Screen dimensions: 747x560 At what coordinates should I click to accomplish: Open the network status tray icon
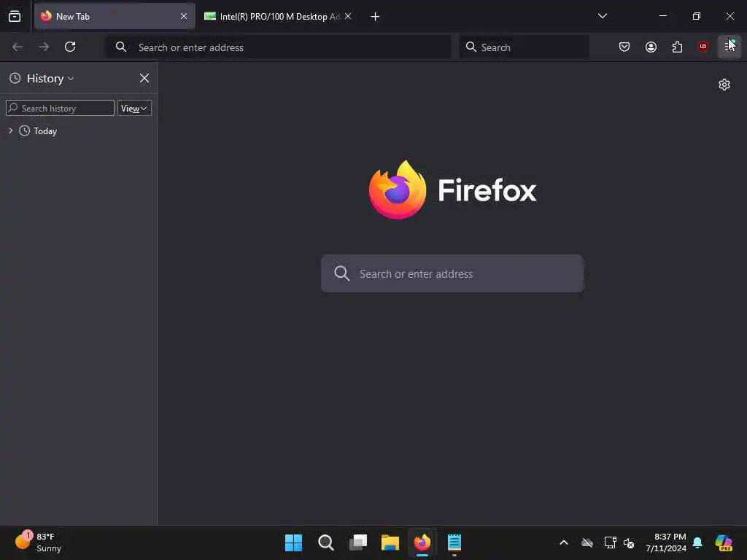(610, 542)
